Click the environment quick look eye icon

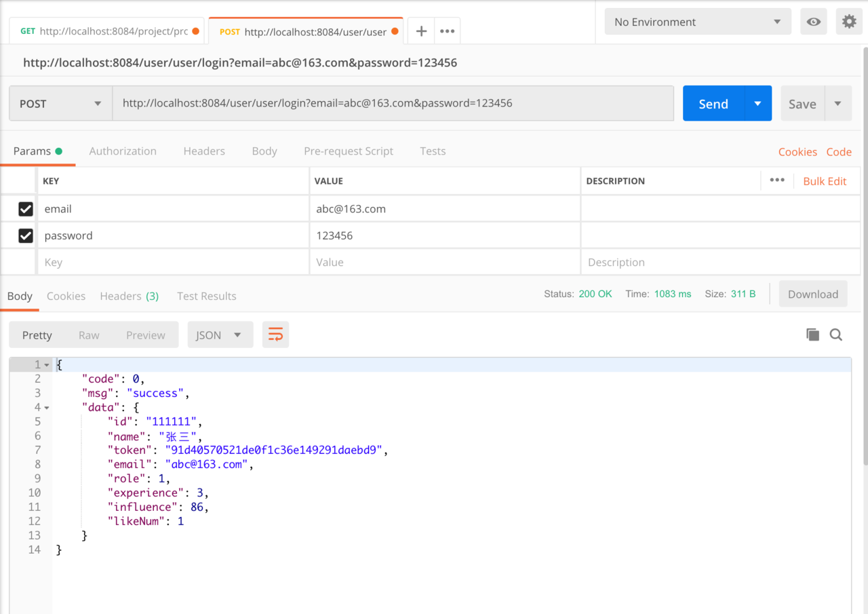click(814, 22)
